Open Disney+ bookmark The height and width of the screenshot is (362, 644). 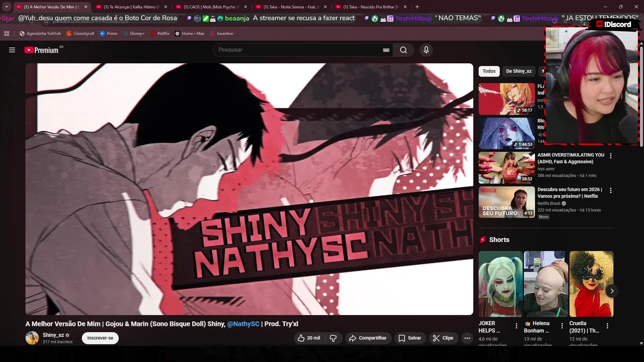click(x=134, y=34)
